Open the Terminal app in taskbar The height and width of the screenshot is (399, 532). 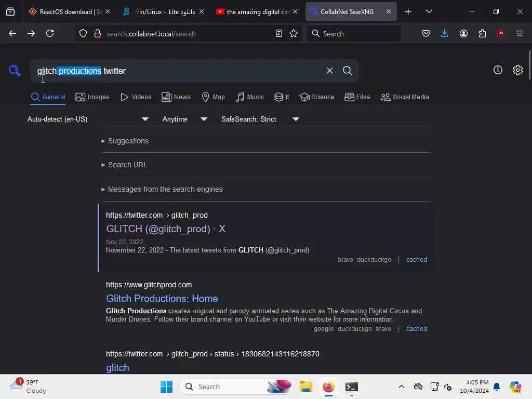coord(352,387)
